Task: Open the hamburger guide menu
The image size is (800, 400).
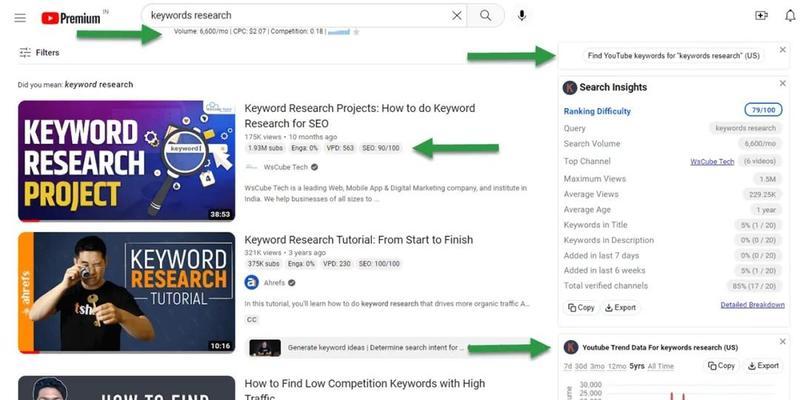Action: [x=20, y=18]
